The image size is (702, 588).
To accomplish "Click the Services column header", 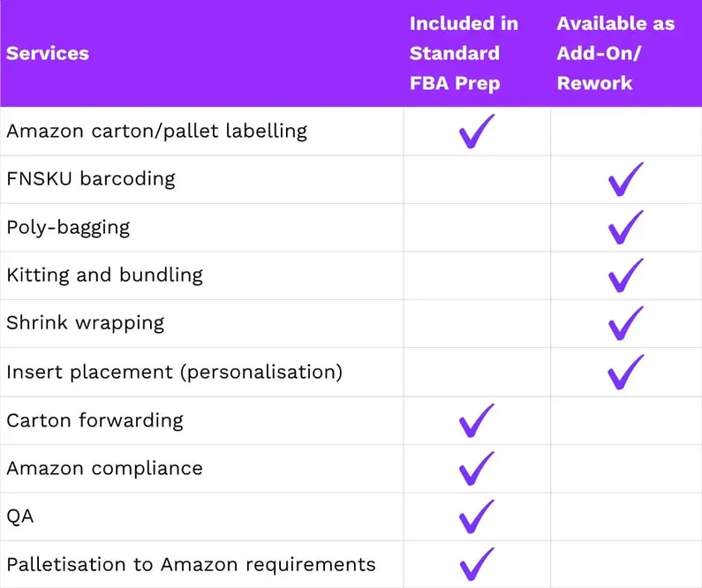I will click(48, 53).
